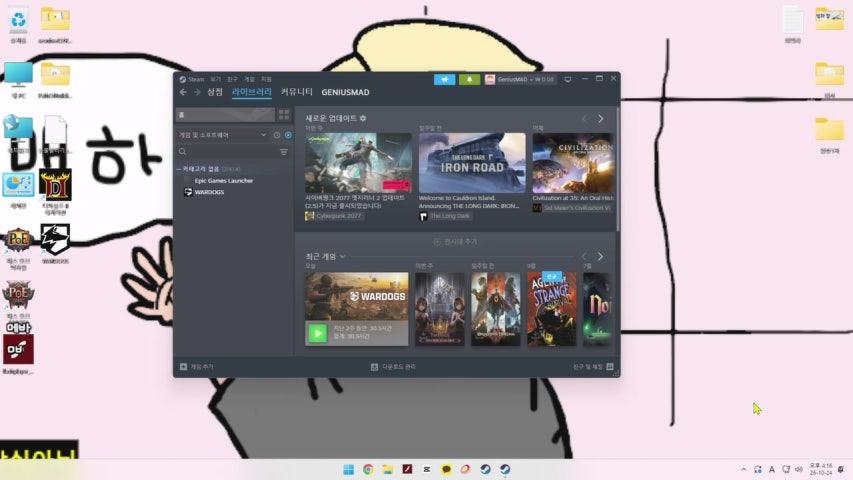Click the GeniusMAD profile avatar
This screenshot has width=853, height=480.
(x=490, y=79)
